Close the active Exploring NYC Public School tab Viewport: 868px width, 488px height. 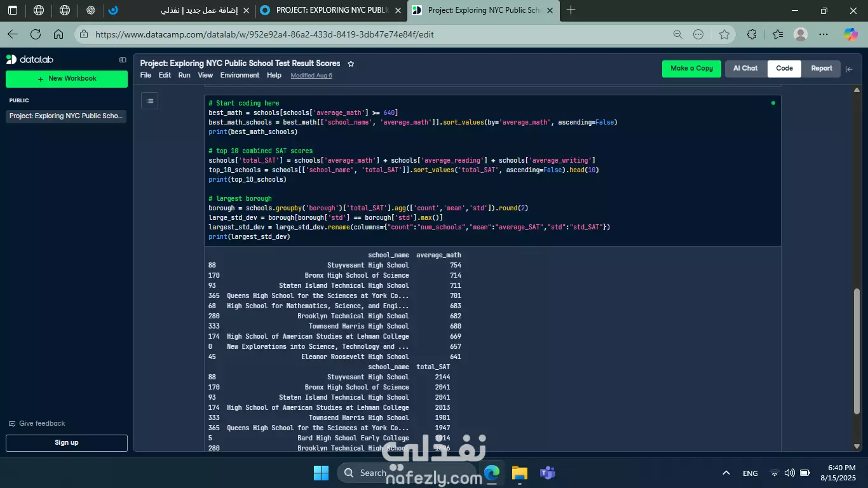pos(550,10)
